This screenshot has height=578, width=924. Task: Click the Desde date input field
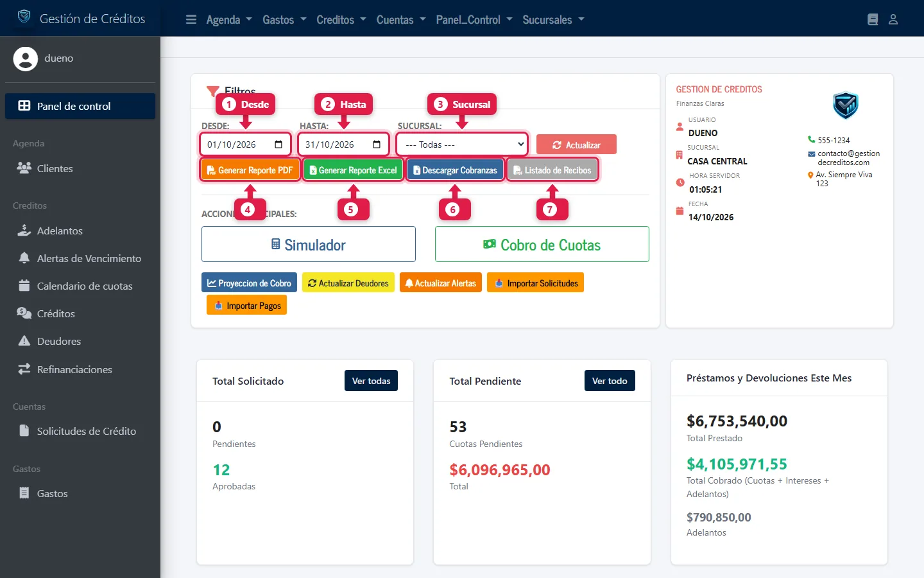tap(246, 144)
